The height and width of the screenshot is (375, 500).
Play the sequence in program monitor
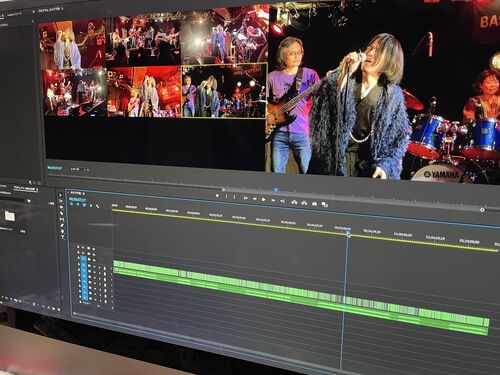click(x=264, y=200)
